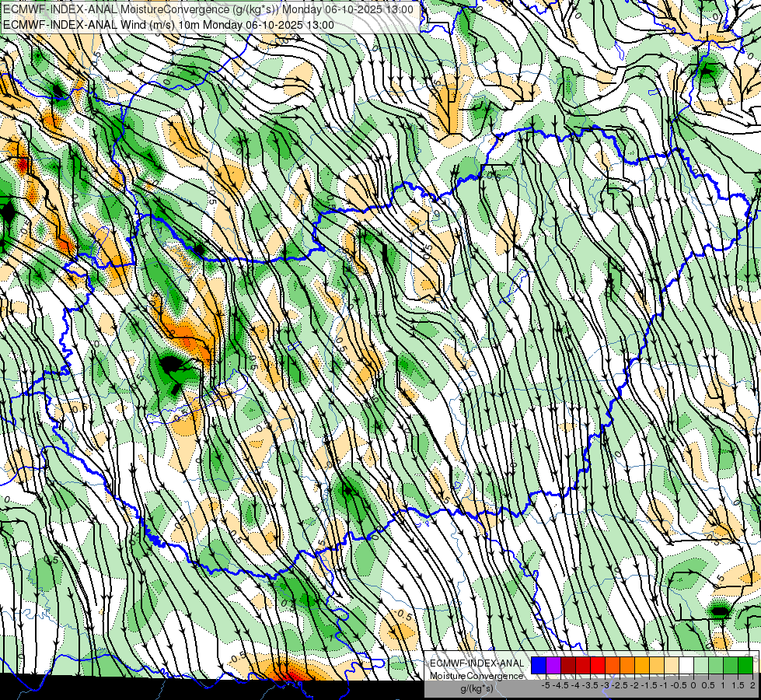Click the -3 tick label in the legend
The image size is (761, 700).
pyautogui.click(x=606, y=685)
